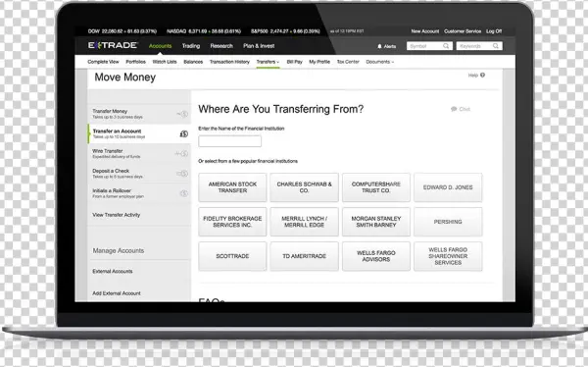Select the Charles Schwab & Co. button

[x=304, y=187]
